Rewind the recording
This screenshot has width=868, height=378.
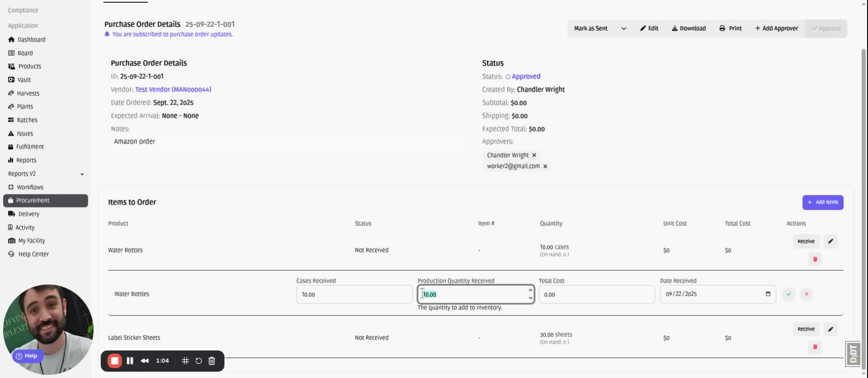pyautogui.click(x=145, y=361)
